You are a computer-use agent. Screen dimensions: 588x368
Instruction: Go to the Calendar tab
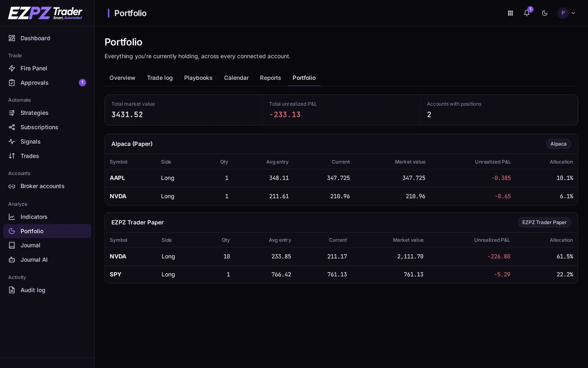[x=236, y=78]
